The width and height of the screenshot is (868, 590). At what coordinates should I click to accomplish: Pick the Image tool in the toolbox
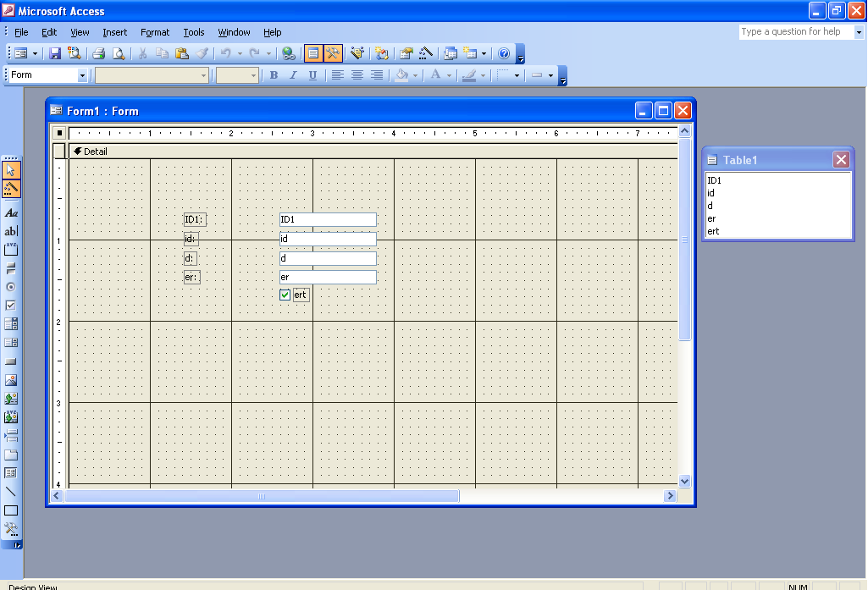point(11,380)
